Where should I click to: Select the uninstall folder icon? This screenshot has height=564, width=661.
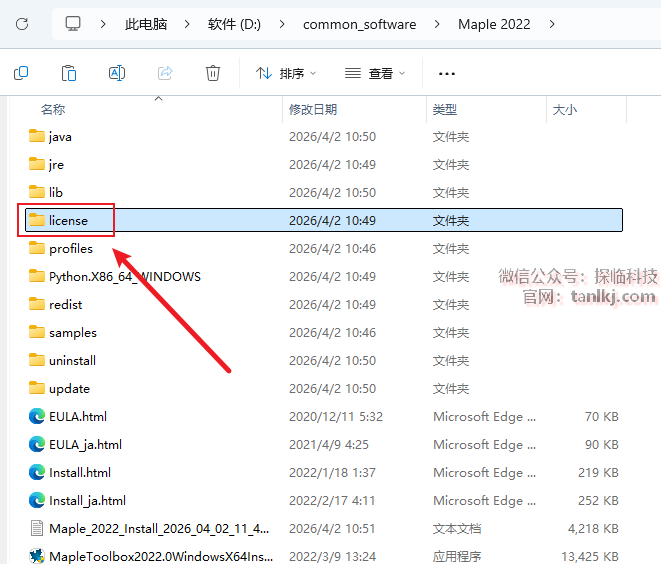[37, 360]
